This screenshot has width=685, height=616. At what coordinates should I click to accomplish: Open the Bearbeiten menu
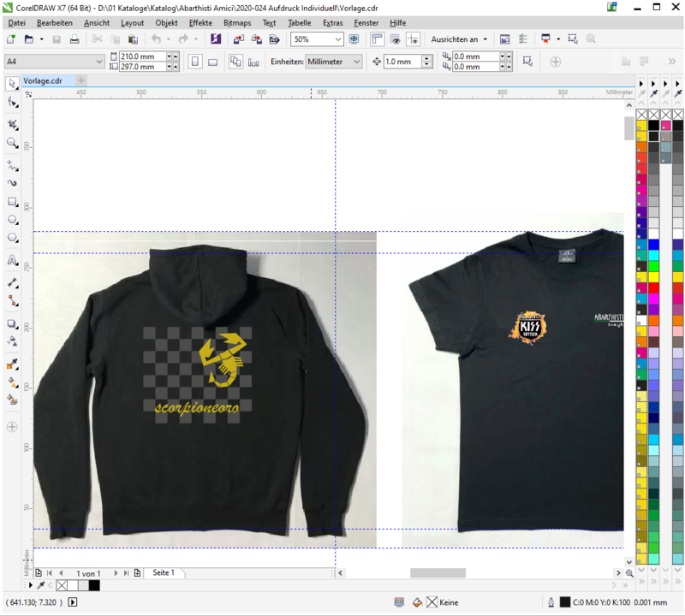[x=55, y=23]
